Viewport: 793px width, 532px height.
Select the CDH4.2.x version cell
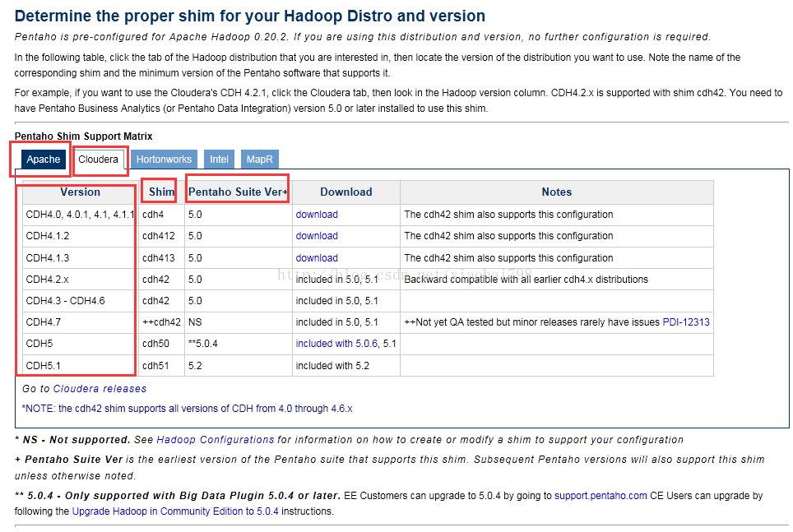81,279
